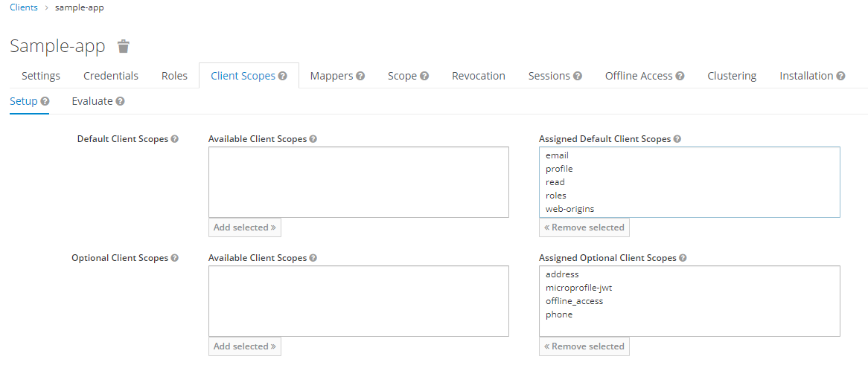Click help icon next to Setup subtab
This screenshot has width=868, height=368.
coord(45,101)
